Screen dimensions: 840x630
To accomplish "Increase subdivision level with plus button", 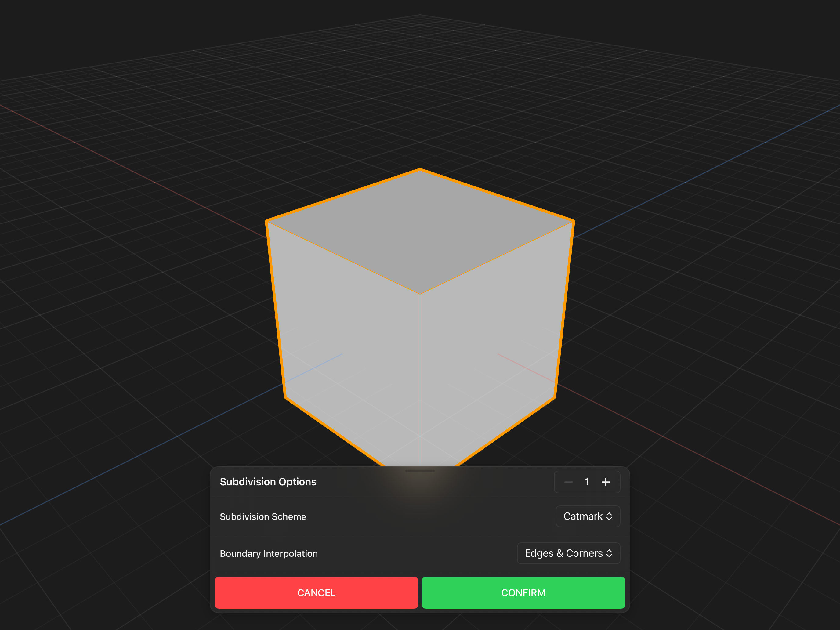I will pos(606,482).
